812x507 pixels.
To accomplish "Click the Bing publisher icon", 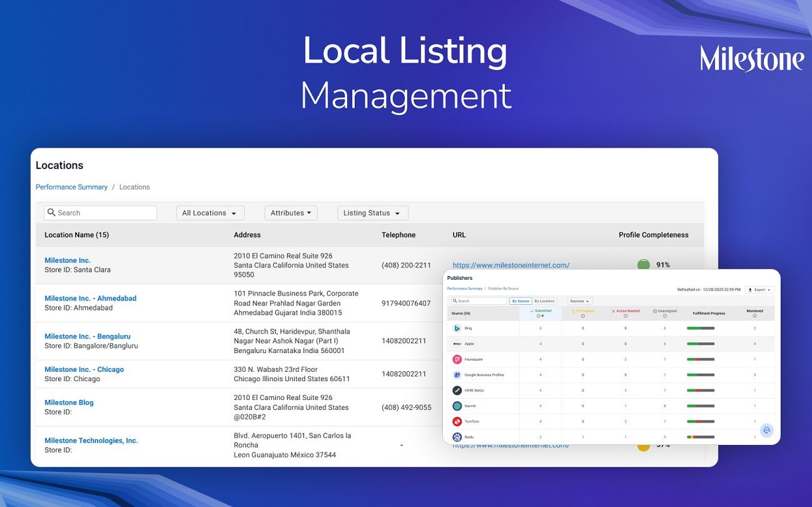I will (x=457, y=328).
